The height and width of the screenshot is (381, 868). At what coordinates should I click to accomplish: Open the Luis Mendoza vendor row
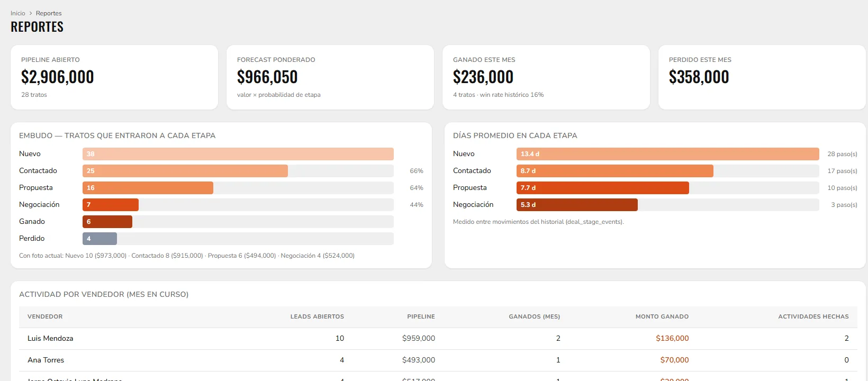point(438,338)
